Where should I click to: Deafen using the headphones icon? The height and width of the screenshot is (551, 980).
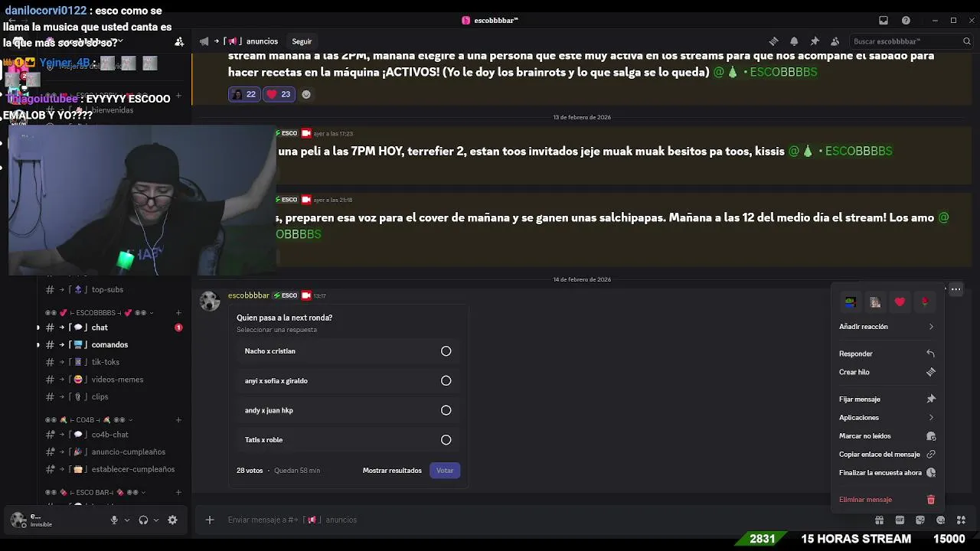coord(143,520)
